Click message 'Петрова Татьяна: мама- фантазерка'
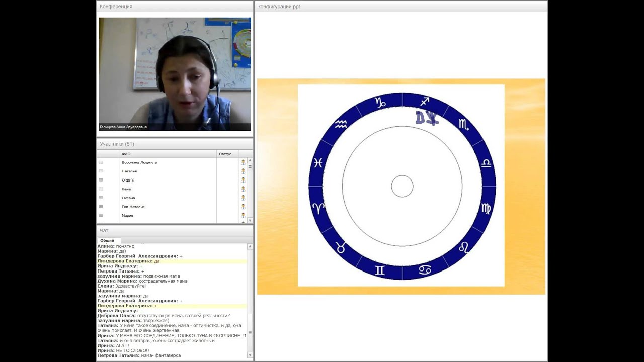The image size is (644, 362). [x=139, y=355]
